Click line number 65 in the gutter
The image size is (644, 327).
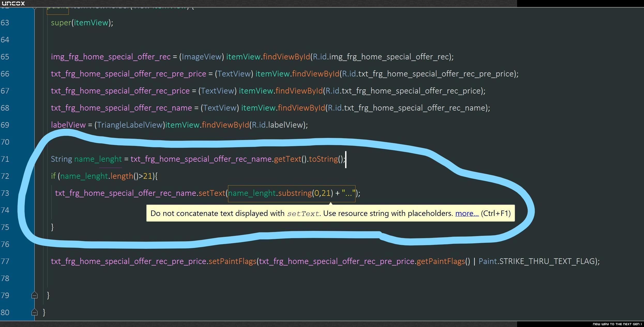point(5,57)
